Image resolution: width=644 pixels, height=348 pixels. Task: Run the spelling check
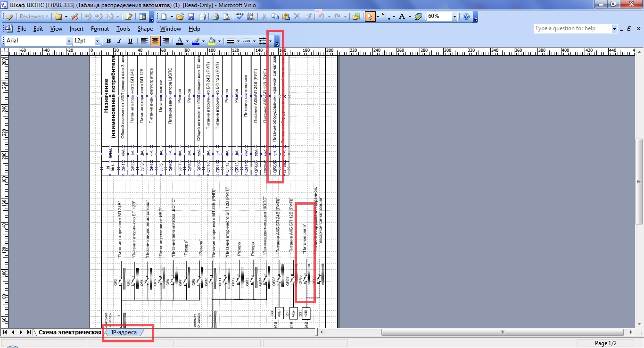[x=239, y=17]
